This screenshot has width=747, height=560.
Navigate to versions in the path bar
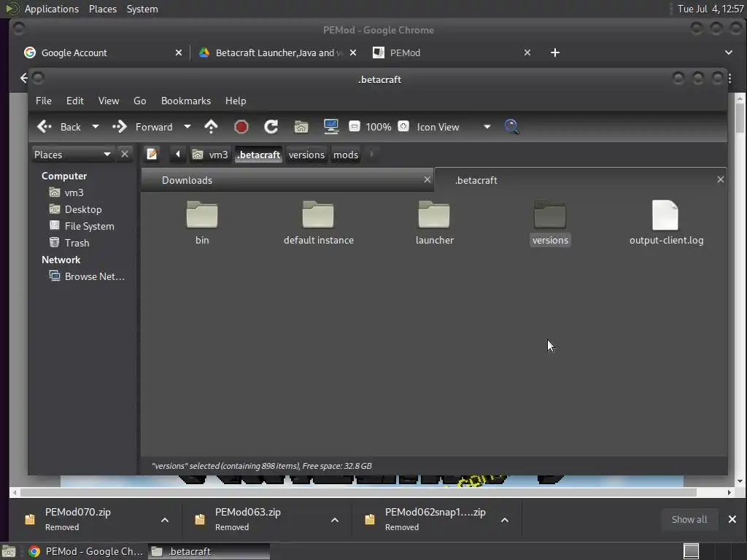[x=306, y=155]
